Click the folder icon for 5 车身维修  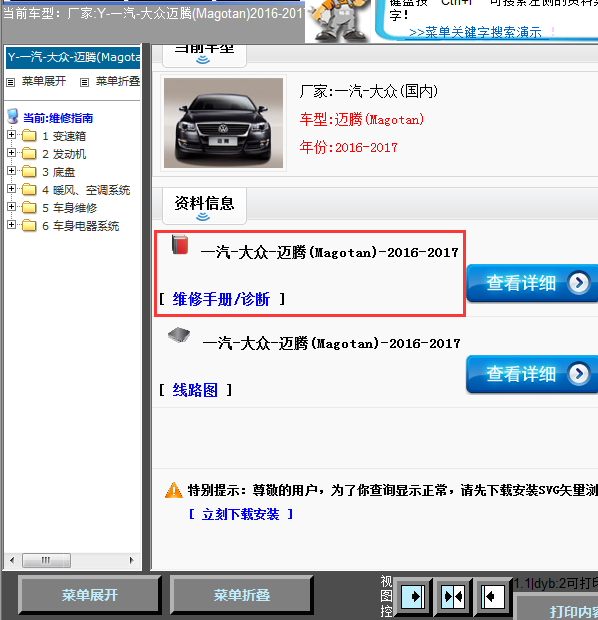coord(29,208)
